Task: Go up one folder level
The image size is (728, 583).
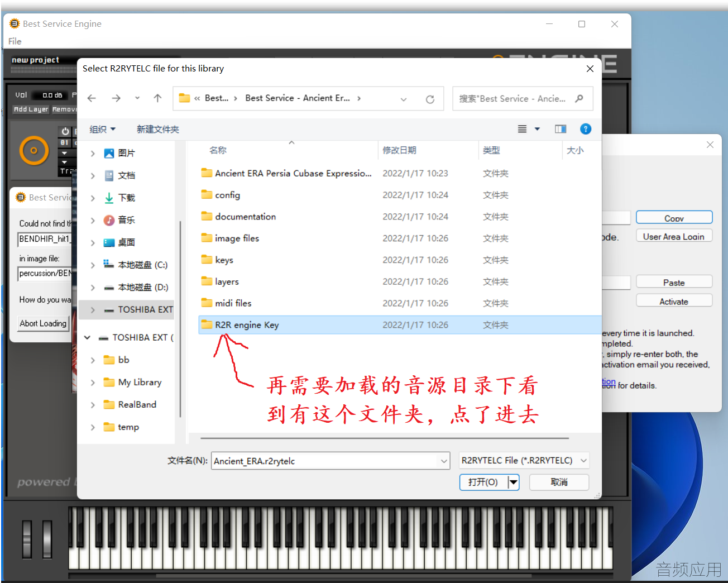Action: pyautogui.click(x=158, y=98)
